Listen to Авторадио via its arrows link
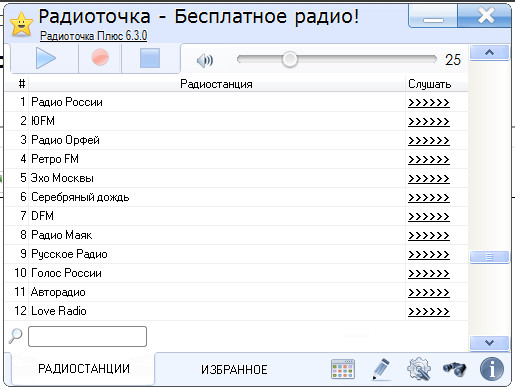 coord(429,292)
